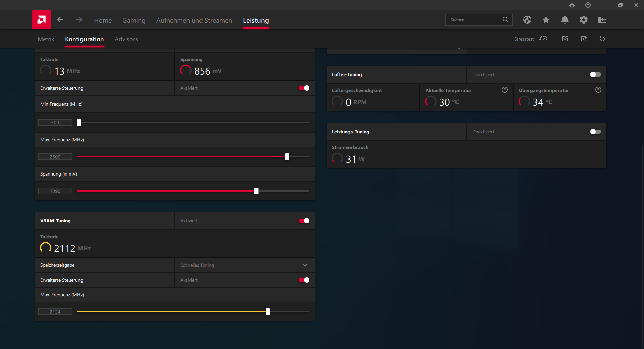Open the web browser globe icon

tap(527, 20)
